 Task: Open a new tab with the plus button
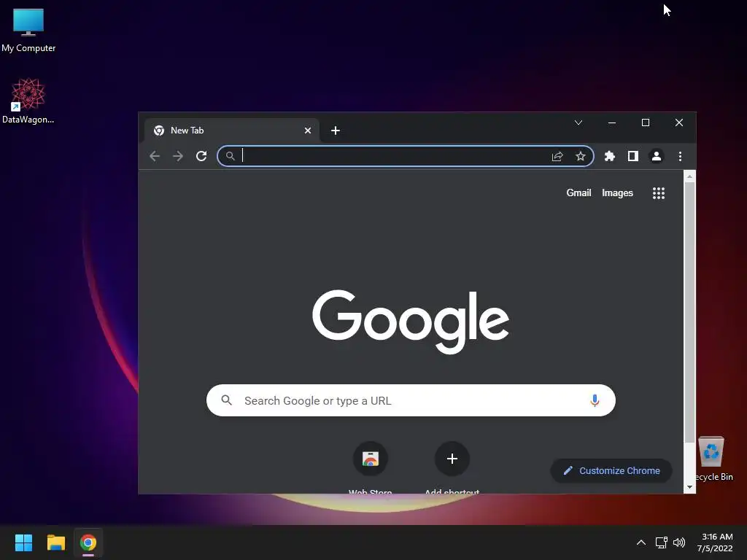click(336, 131)
